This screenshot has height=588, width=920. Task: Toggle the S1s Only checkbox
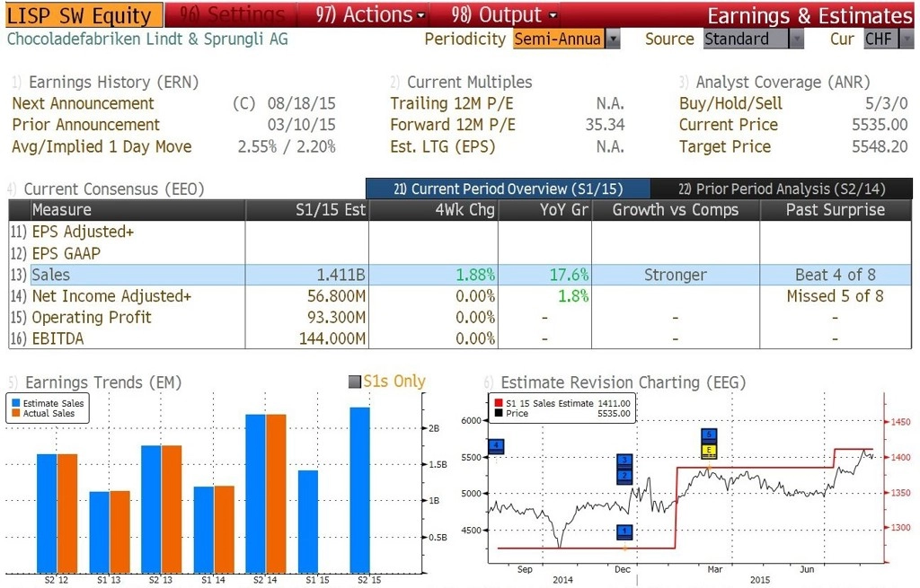(x=354, y=382)
